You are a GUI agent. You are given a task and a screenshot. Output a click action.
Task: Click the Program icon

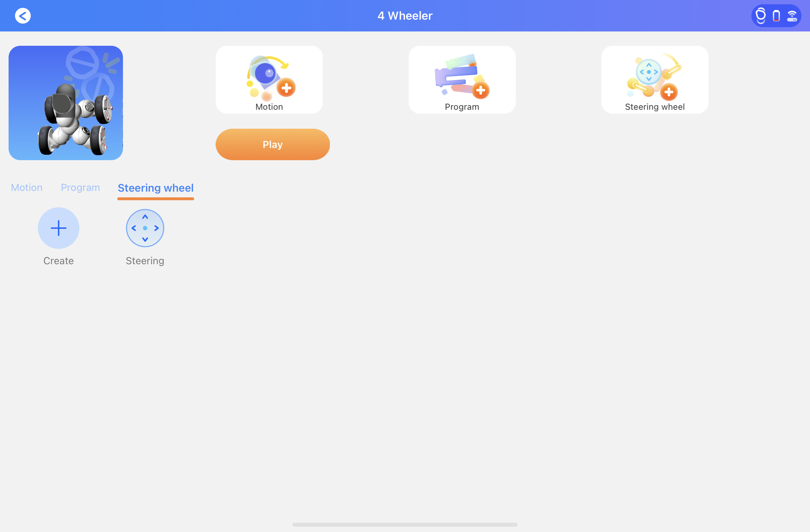coord(462,80)
